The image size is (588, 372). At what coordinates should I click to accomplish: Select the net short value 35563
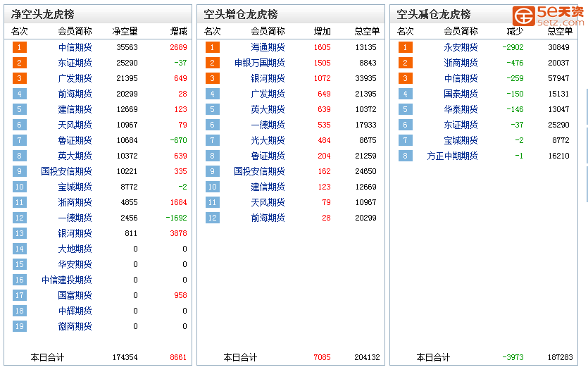(x=127, y=47)
